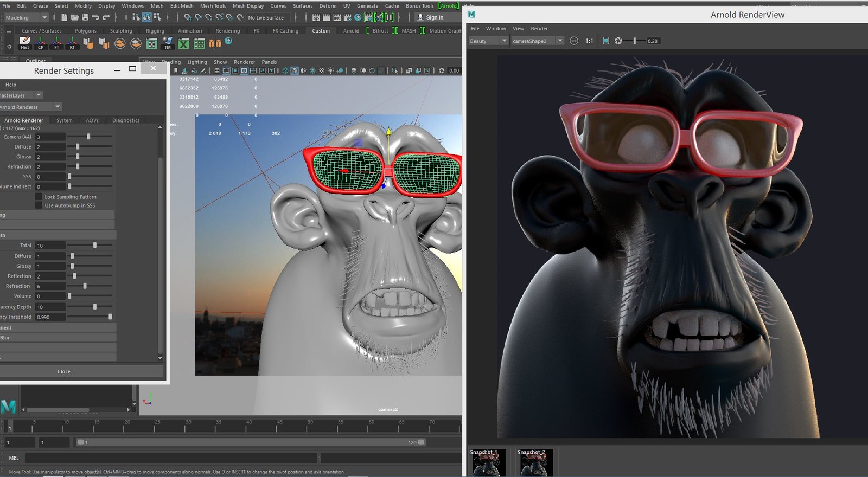
Task: Click the Camera (AA) samples slider
Action: pyautogui.click(x=90, y=137)
